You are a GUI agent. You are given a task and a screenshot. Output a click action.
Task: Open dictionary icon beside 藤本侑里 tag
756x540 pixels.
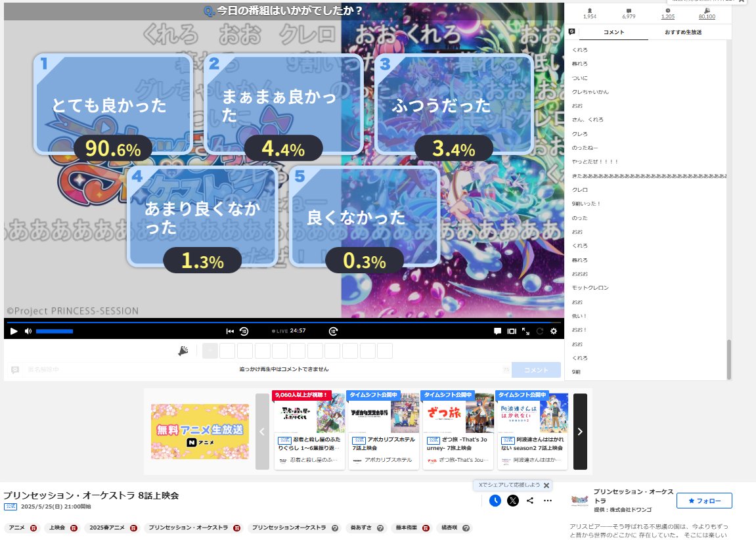(x=426, y=528)
